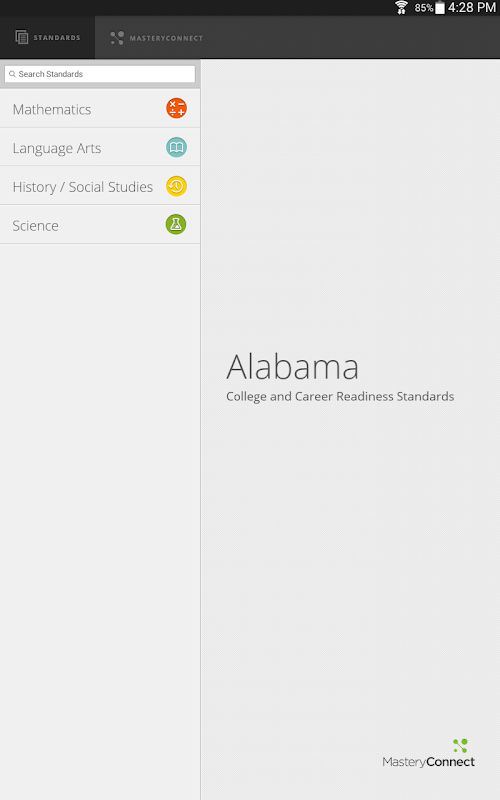Open History / Social Studies standards
500x800 pixels.
(100, 186)
